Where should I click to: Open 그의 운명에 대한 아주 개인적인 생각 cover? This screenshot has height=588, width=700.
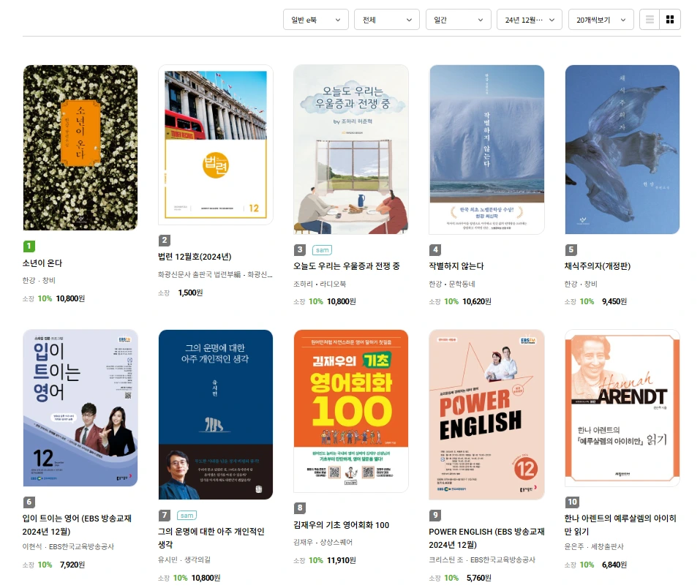(216, 415)
